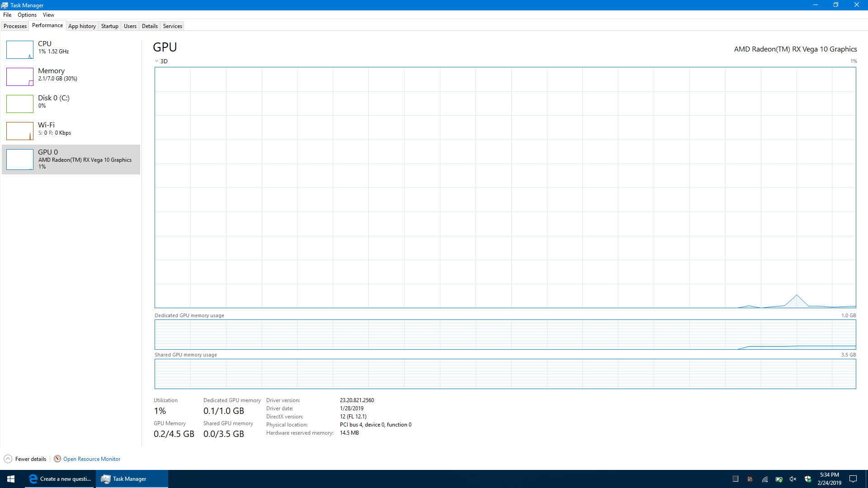Collapse view with Fewer details chevron
The image size is (868, 488).
coord(8,459)
